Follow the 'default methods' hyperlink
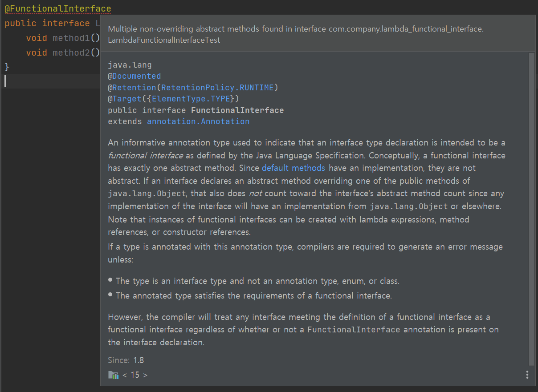Viewport: 538px width, 392px height. point(293,168)
